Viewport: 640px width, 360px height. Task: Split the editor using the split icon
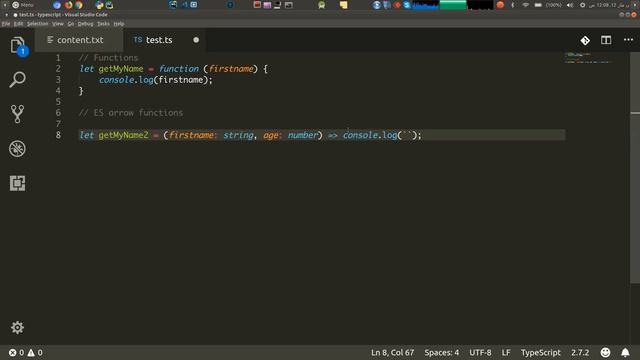(606, 40)
